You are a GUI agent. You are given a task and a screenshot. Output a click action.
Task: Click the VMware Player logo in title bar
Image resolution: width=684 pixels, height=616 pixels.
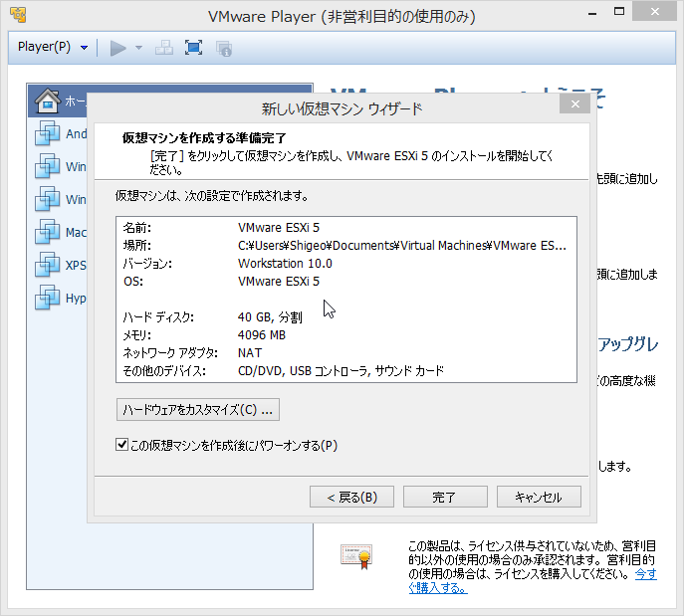point(18,14)
